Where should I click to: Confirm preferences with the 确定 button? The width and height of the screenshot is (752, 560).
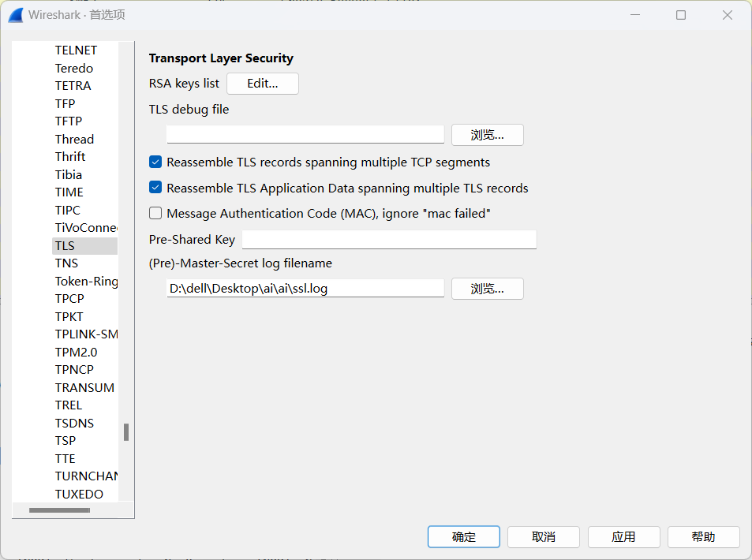(463, 537)
